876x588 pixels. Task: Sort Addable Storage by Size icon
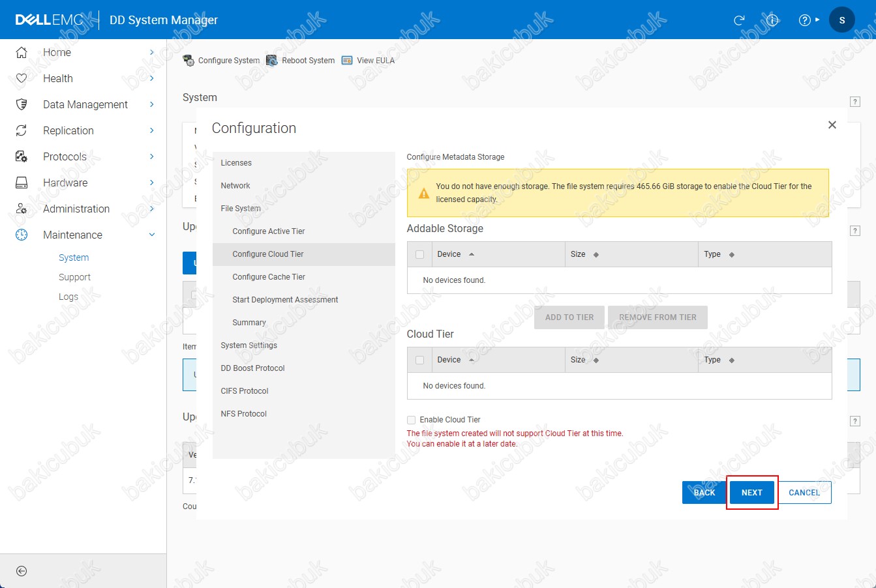tap(596, 255)
